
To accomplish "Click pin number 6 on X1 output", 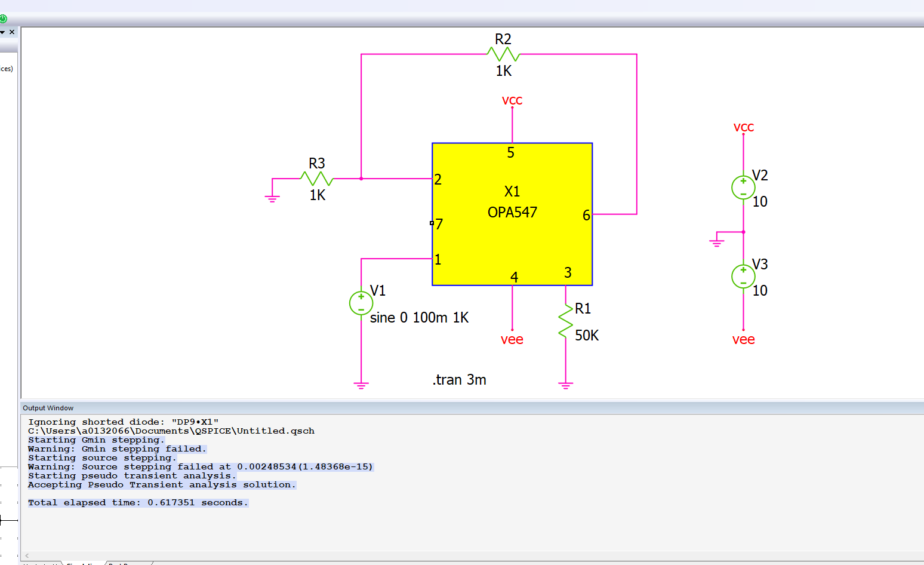I will point(586,216).
